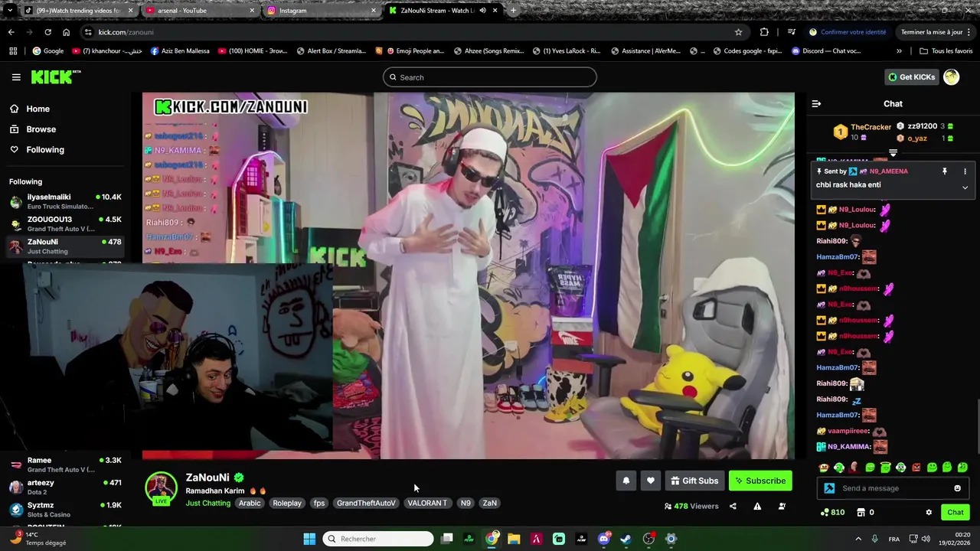Collapse the chat panel with arrow icon

click(816, 103)
